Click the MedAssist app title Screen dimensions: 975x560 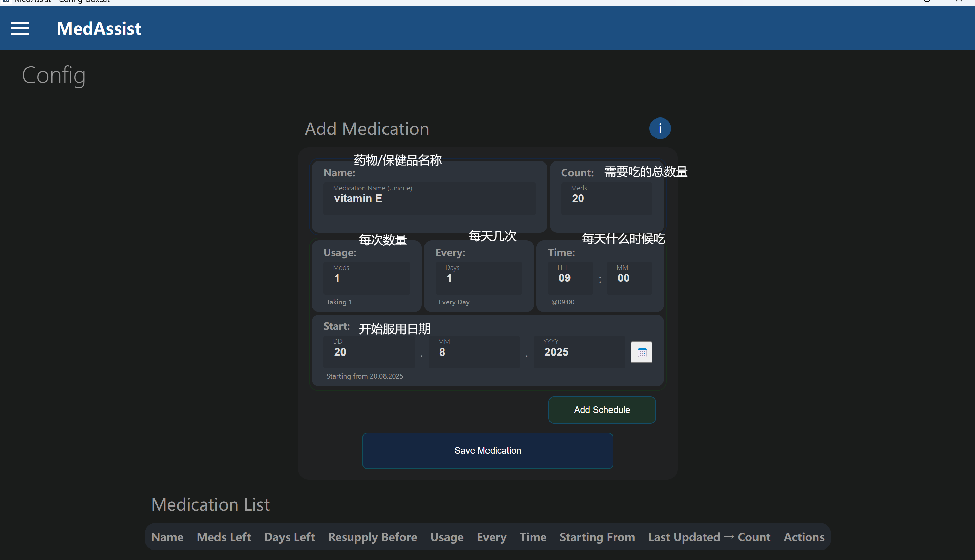(x=99, y=28)
